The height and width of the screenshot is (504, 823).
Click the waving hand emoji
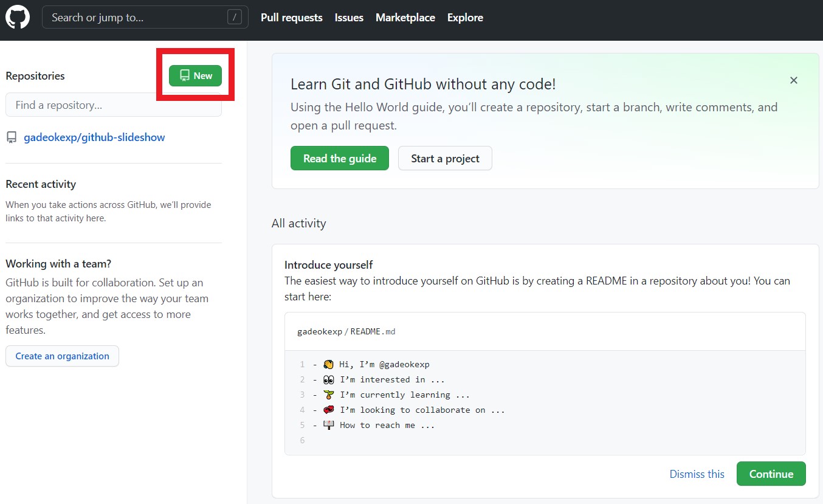(x=329, y=364)
